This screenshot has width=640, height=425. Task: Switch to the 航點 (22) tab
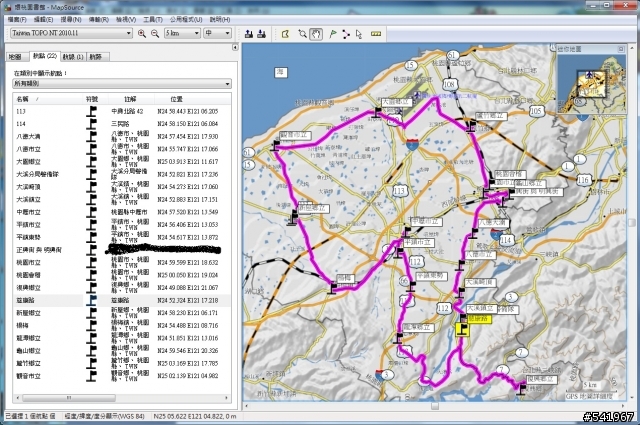45,56
